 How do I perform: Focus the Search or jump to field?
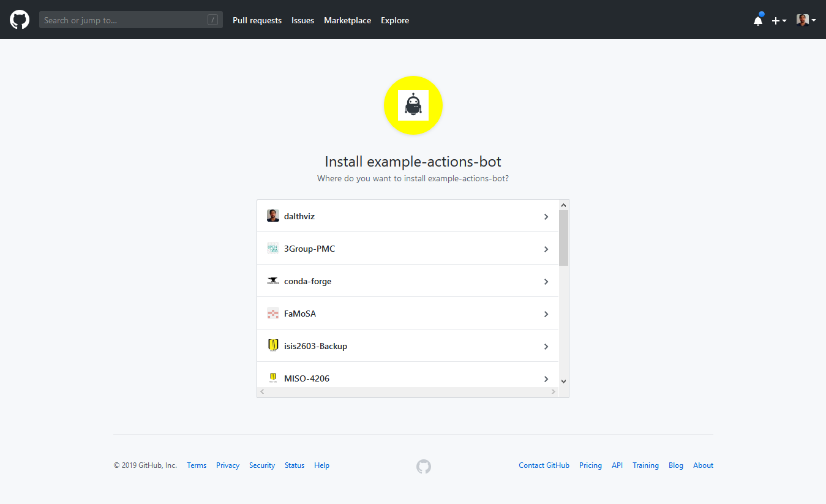pos(122,20)
